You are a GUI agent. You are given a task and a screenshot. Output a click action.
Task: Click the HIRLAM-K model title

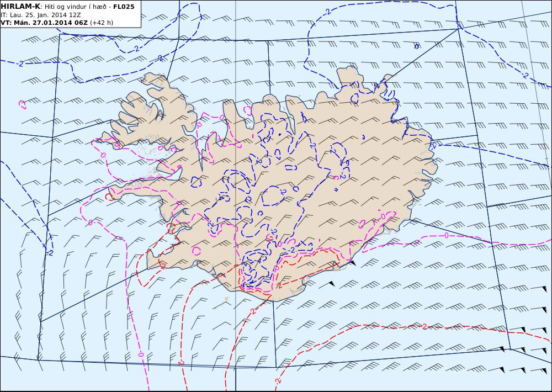20,6
